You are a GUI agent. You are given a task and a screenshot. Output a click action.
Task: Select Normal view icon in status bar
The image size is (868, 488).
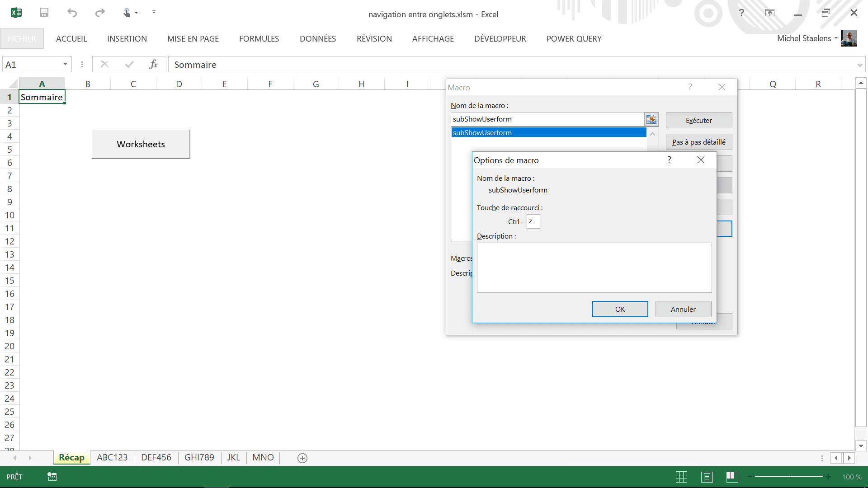[681, 477]
